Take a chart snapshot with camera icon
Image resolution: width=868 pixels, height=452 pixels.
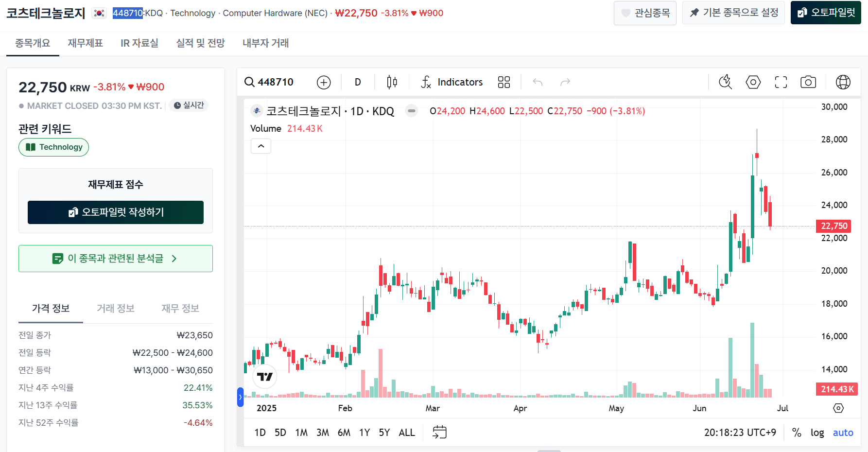pos(808,82)
